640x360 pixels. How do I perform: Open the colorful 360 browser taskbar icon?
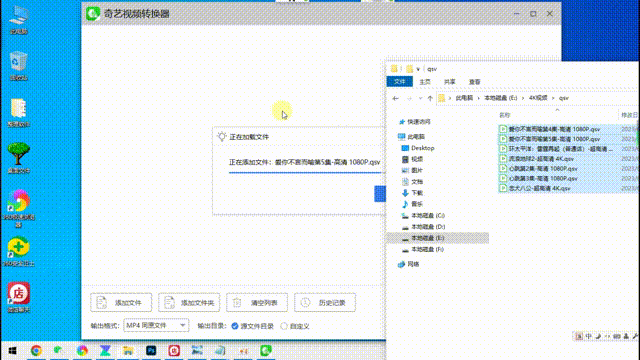coord(82,351)
